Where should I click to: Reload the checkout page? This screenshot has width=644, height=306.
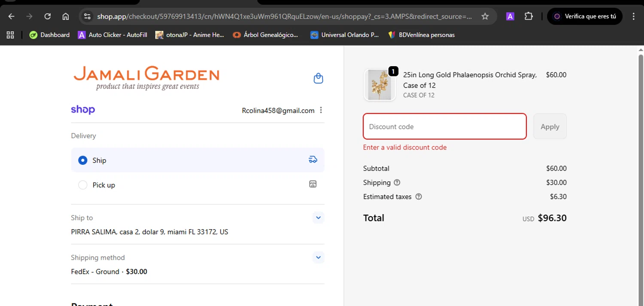48,16
